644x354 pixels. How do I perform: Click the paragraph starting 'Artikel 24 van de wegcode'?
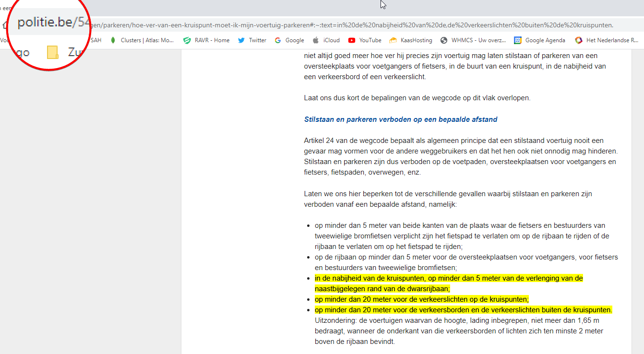[461, 156]
